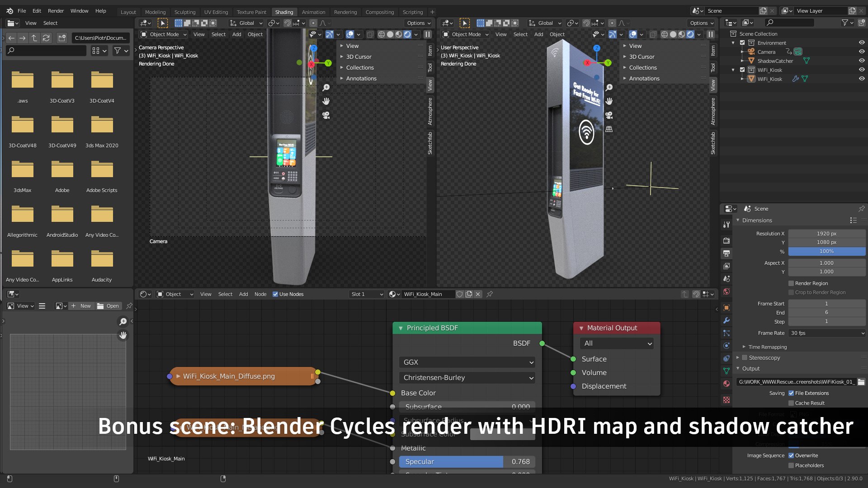Open Frame Rate 30 fps dropdown

827,333
